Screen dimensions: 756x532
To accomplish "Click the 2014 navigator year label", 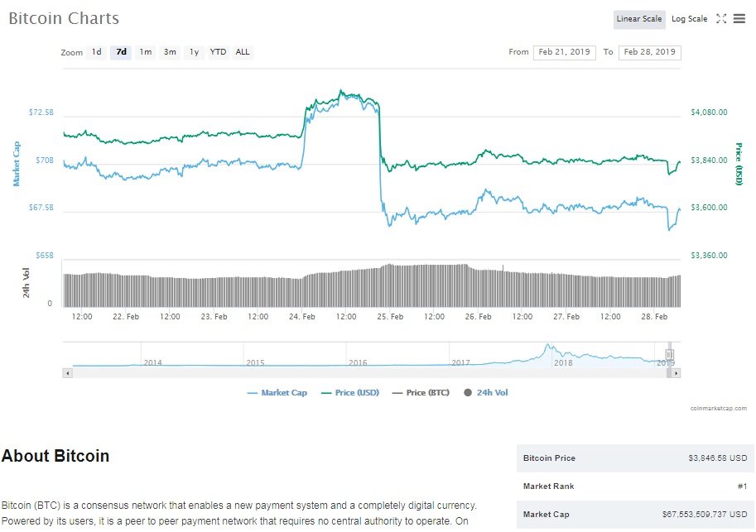I will point(153,362).
